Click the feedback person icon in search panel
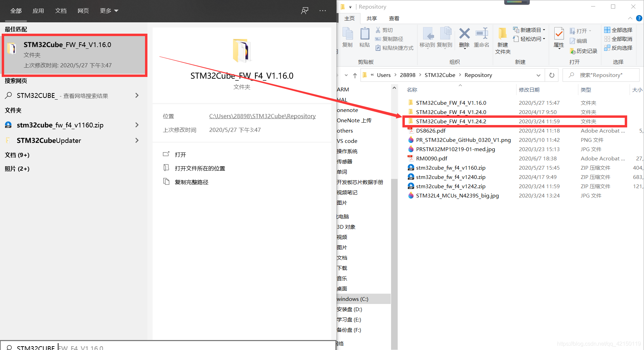 click(304, 11)
